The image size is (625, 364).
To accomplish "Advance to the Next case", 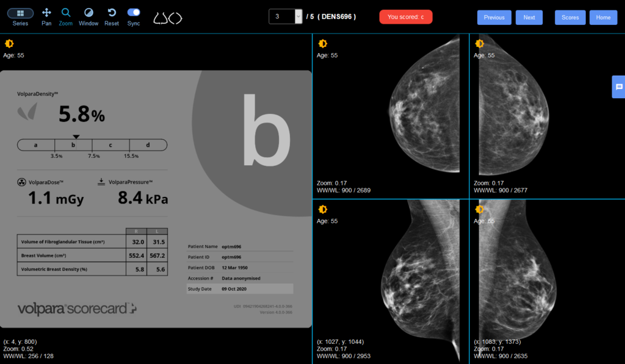I will tap(529, 17).
